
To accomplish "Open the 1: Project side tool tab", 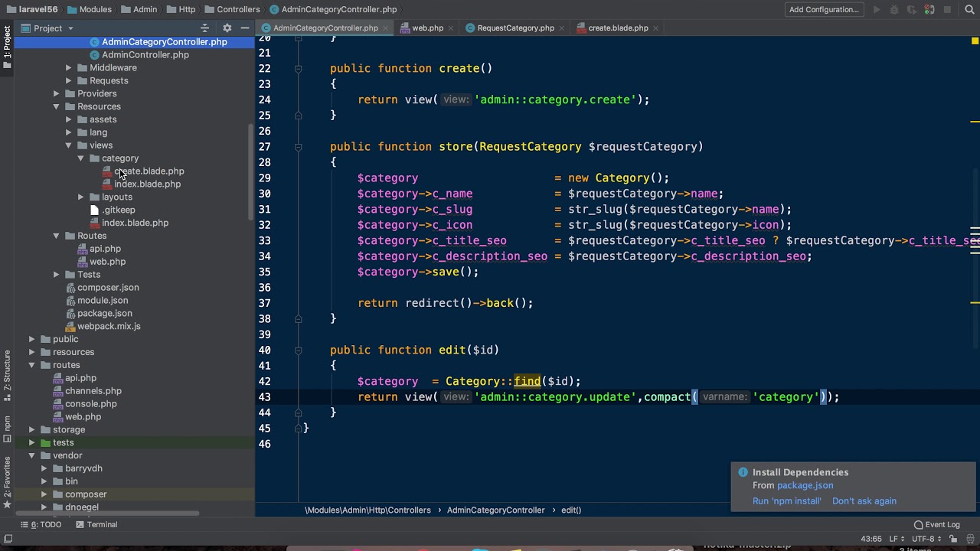I will pos(7,46).
